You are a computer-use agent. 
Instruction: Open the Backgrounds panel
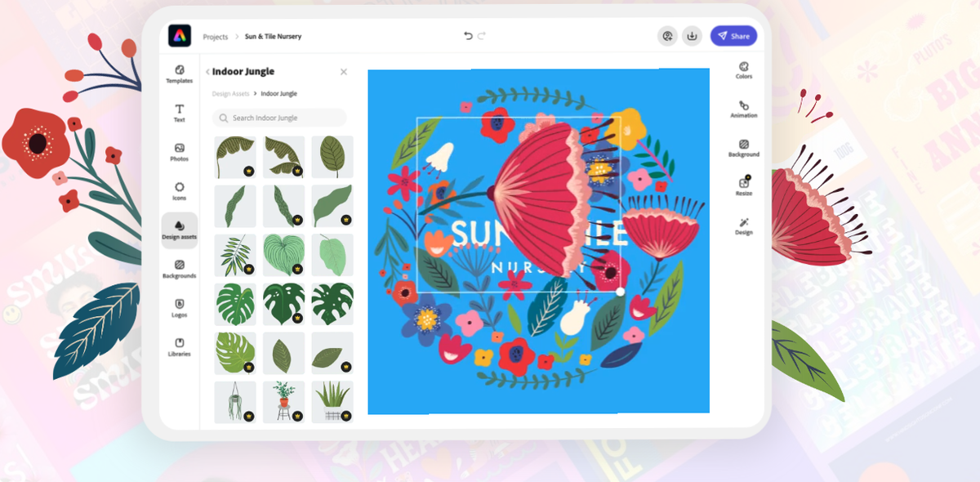click(178, 270)
